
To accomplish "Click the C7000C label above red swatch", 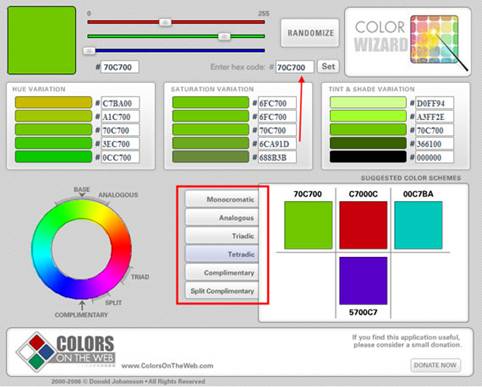I will [x=363, y=194].
